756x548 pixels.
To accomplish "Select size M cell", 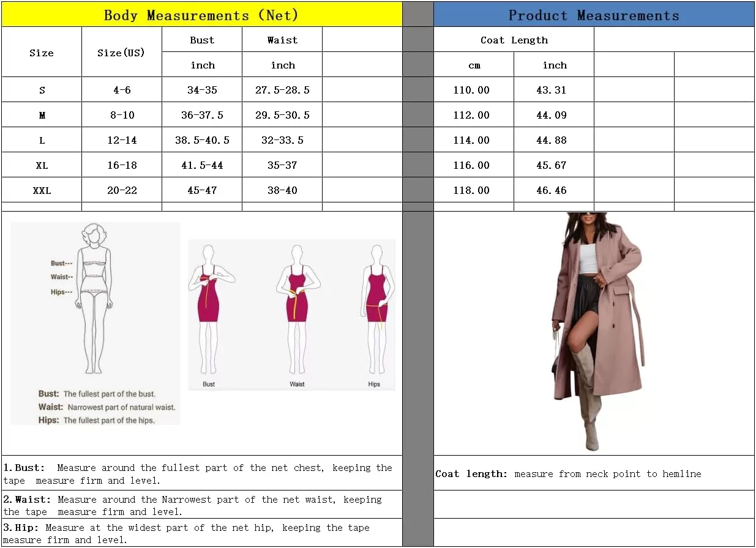I will click(x=42, y=115).
